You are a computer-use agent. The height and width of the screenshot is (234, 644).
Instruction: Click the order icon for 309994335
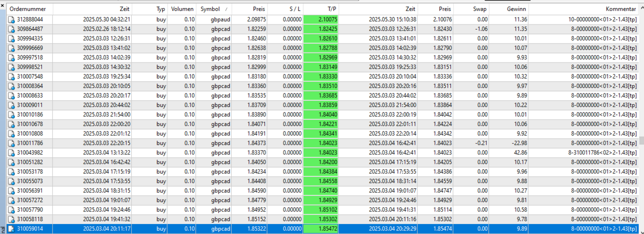tap(12, 38)
